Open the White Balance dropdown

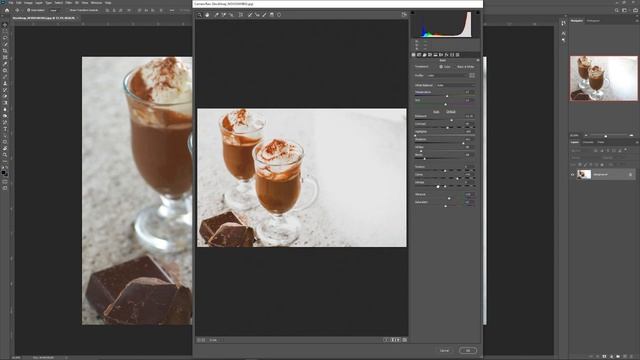click(456, 85)
